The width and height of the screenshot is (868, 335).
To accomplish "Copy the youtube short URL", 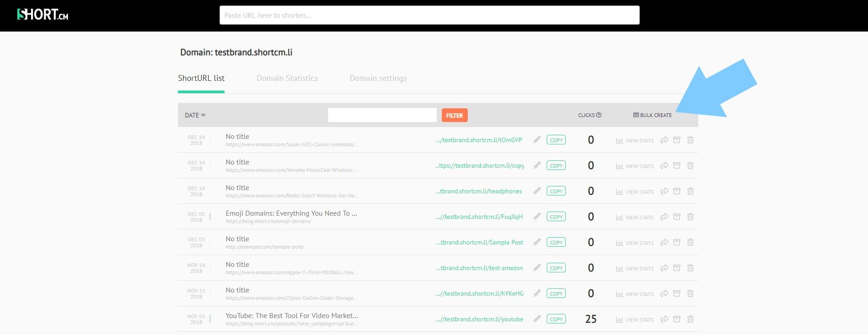I will (556, 319).
